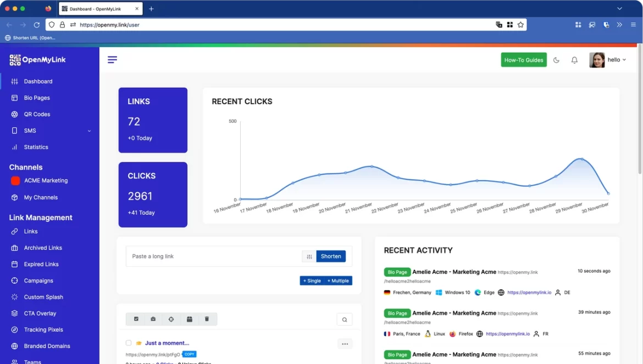The height and width of the screenshot is (364, 643).
Task: Open Bio Pages in sidebar
Action: (x=36, y=98)
